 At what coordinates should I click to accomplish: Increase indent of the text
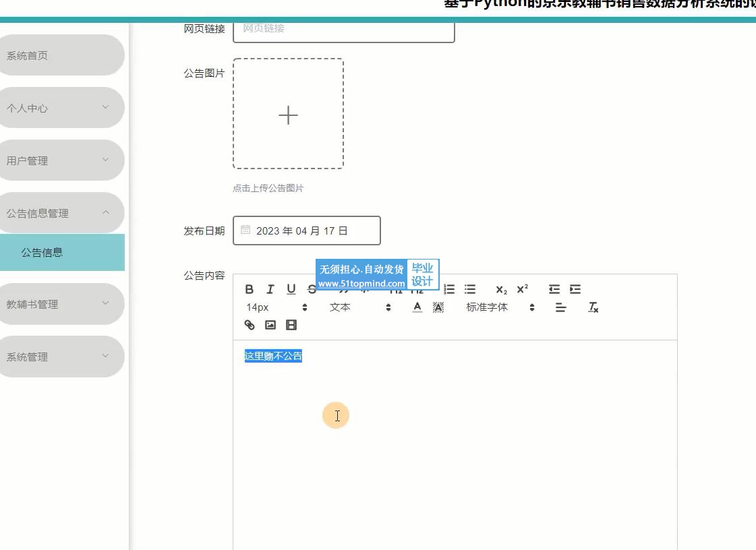point(575,289)
